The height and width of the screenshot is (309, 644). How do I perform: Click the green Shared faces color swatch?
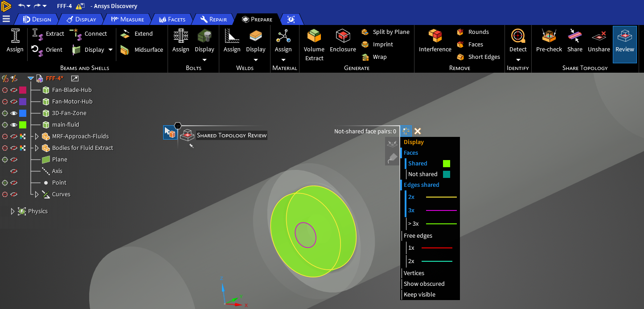pyautogui.click(x=447, y=164)
